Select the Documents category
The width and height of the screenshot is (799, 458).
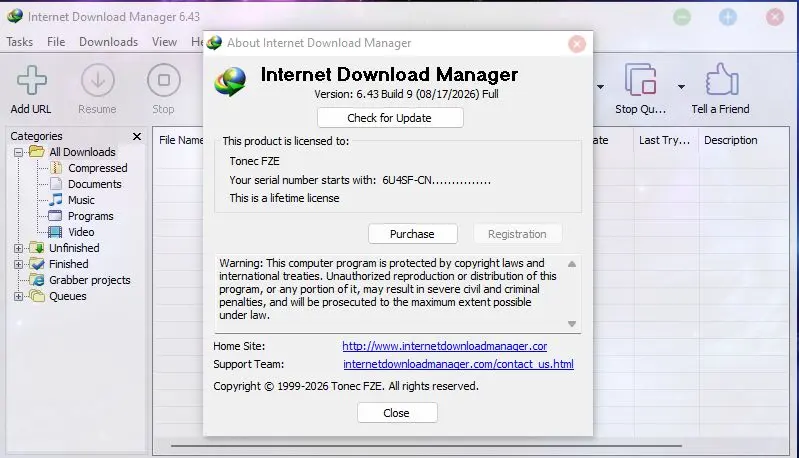coord(94,184)
